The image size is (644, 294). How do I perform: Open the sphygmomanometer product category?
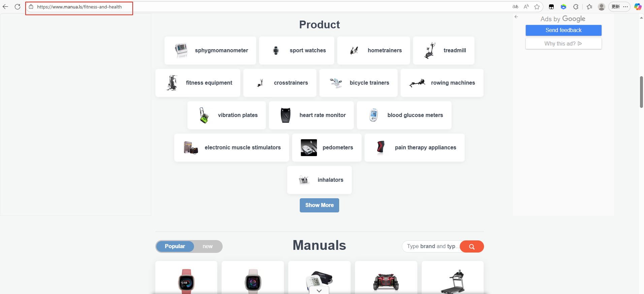tap(210, 51)
